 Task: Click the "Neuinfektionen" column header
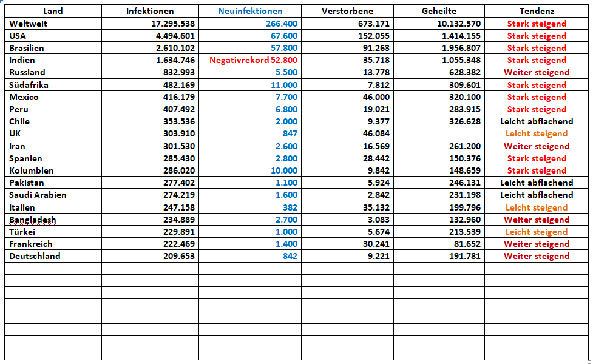click(x=250, y=11)
